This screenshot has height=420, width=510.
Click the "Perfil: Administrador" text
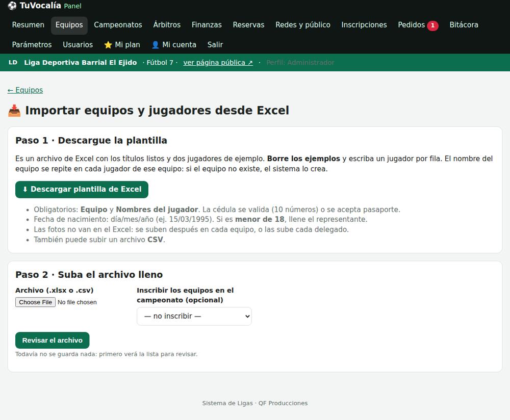tap(300, 62)
